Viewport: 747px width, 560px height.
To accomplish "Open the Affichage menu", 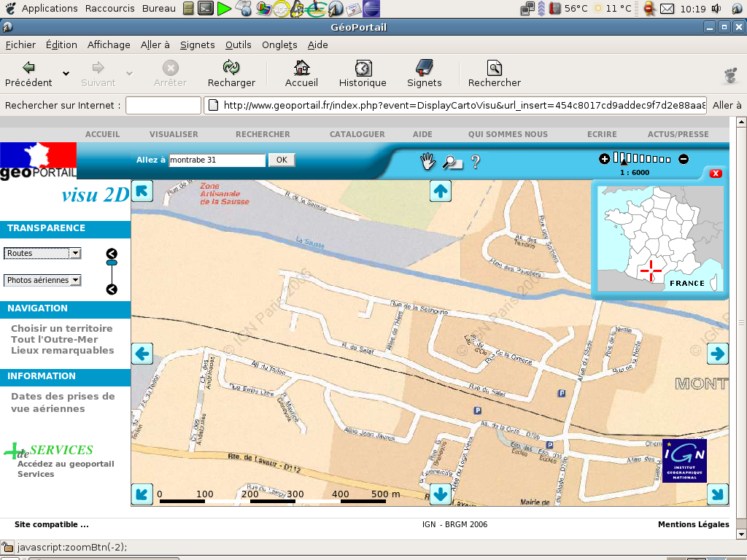I will coord(109,44).
